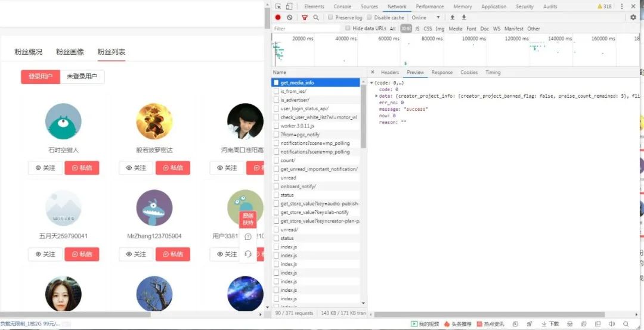Image resolution: width=644 pixels, height=330 pixels.
Task: Enable Preserve log checkbox
Action: tap(330, 17)
